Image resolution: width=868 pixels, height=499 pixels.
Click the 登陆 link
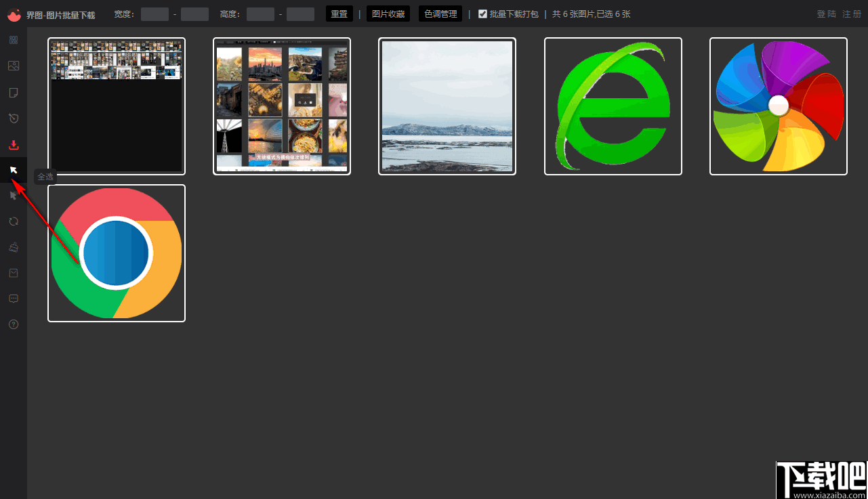827,14
